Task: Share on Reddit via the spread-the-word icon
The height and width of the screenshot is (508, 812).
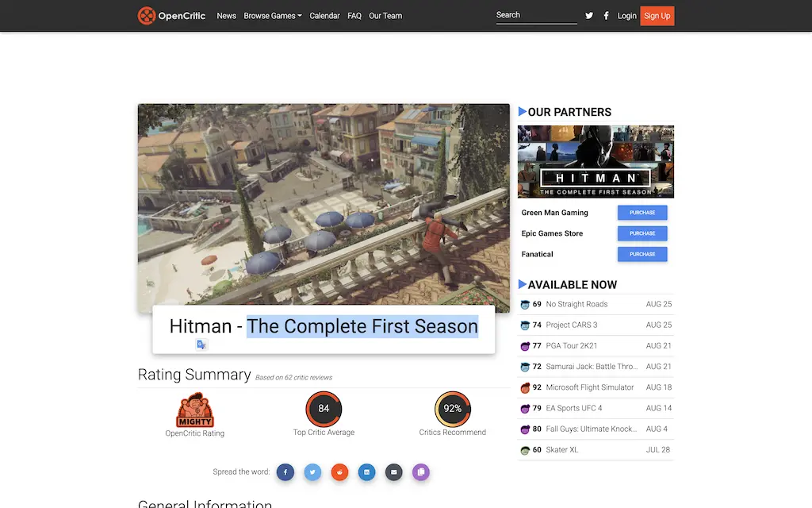Action: (339, 472)
